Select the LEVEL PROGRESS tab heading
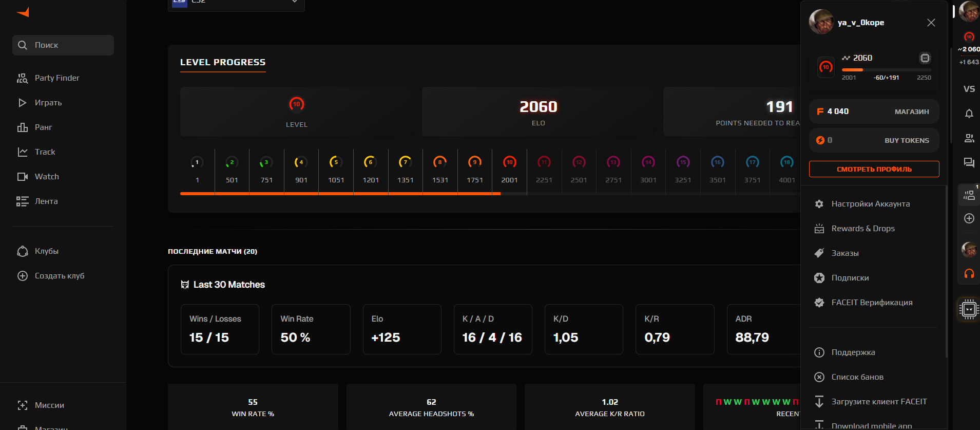The image size is (980, 430). (223, 62)
